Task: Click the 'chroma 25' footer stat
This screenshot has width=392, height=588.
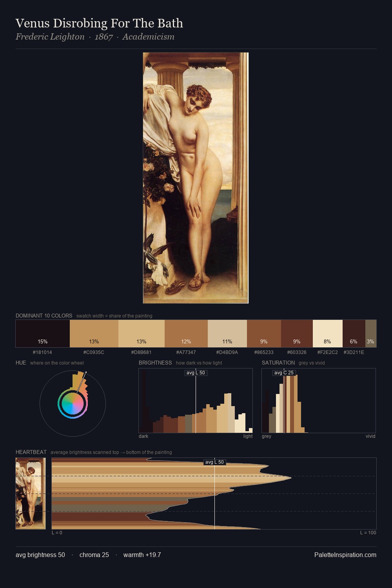Action: [x=94, y=555]
